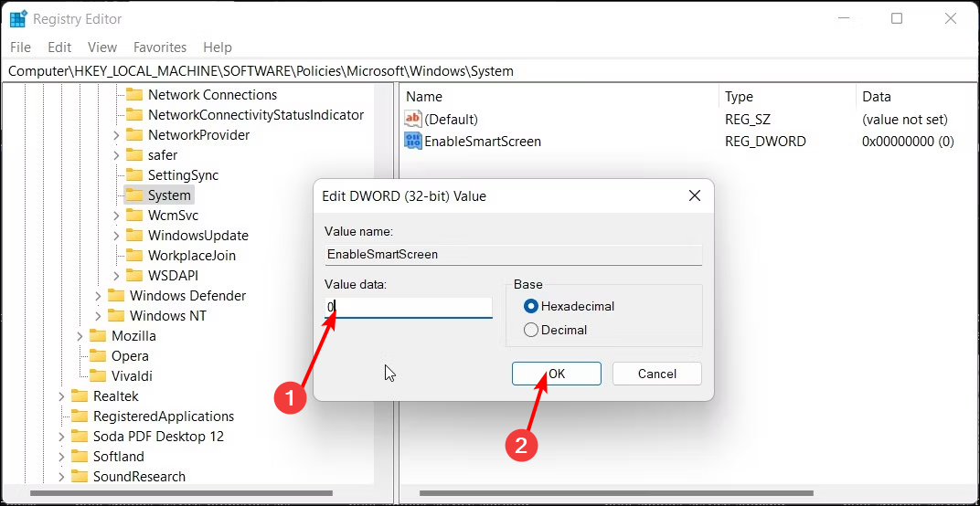Image resolution: width=980 pixels, height=506 pixels.
Task: Click the (value not set) data cell
Action: pyautogui.click(x=905, y=119)
